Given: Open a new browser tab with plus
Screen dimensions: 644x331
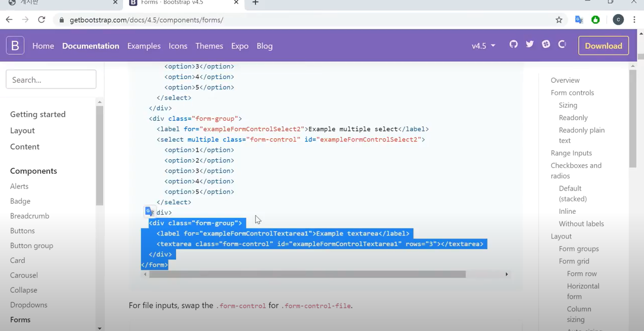Looking at the screenshot, I should [255, 3].
